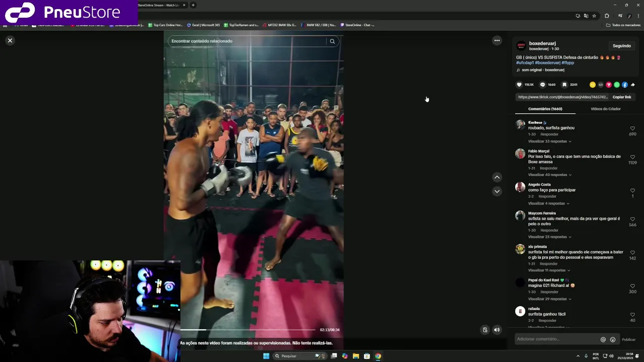Open 'MFD32 BMW E8x G...' bookmark
Screen dimensions: 644x362
click(x=279, y=25)
